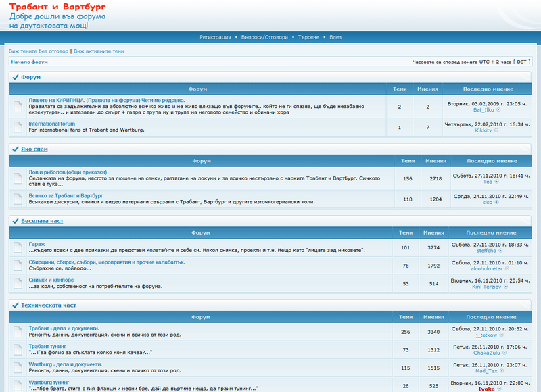Click the checkmark icon next to Техническата част
The width and height of the screenshot is (541, 392).
coord(15,305)
